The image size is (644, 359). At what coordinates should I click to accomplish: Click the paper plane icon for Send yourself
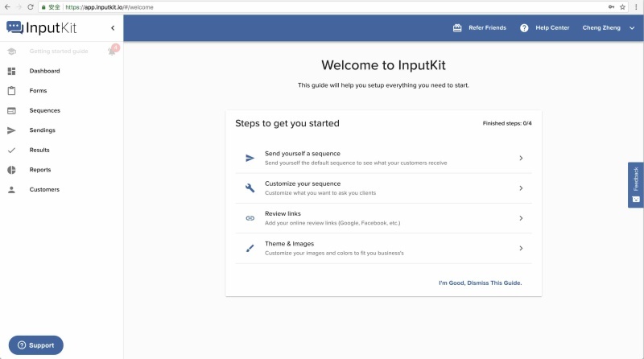(x=250, y=158)
